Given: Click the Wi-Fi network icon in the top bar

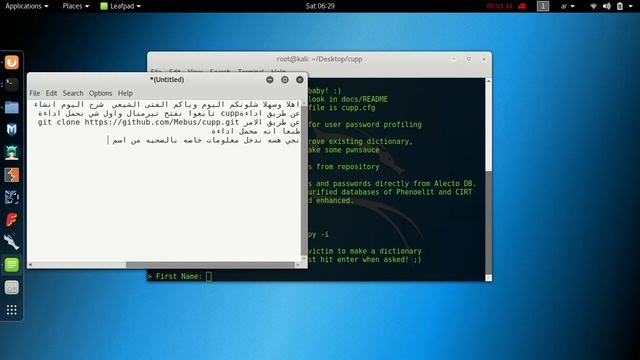Looking at the screenshot, I should click(x=593, y=6).
